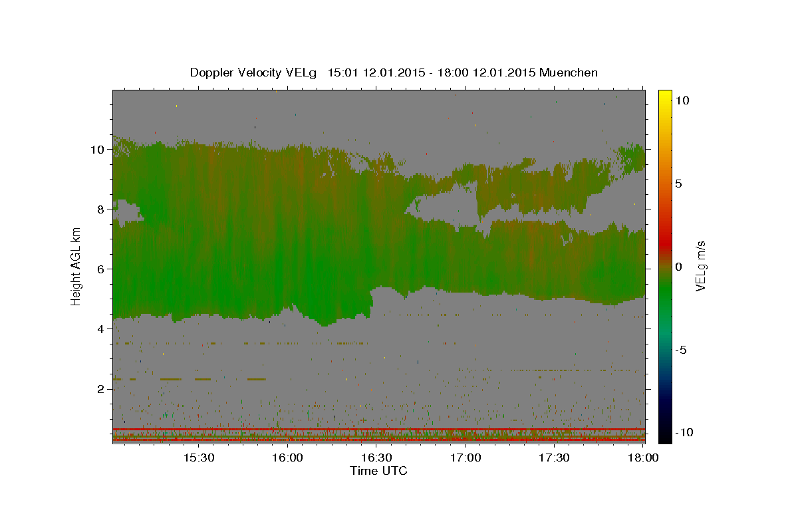Screen dimensions: 798x532
Task: Click the colorbar label 'VELg m/s'
Action: pos(700,267)
